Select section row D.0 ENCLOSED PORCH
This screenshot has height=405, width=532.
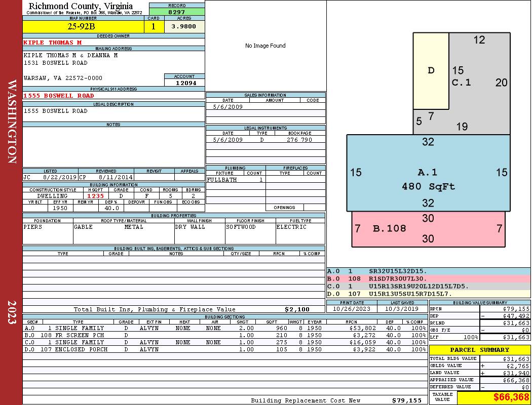(x=225, y=349)
